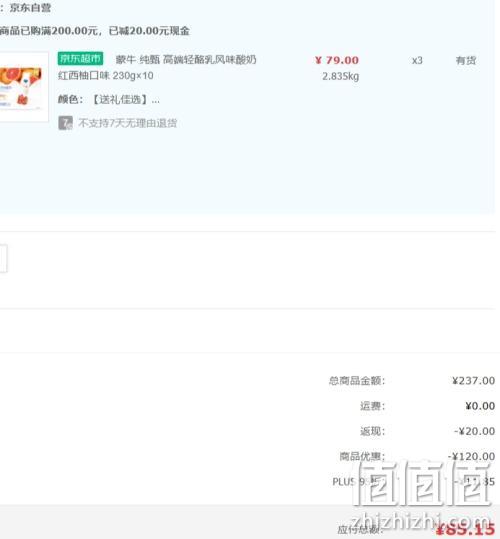This screenshot has height=539, width=500.
Task: Click the x3 quantity label
Action: coord(417,61)
